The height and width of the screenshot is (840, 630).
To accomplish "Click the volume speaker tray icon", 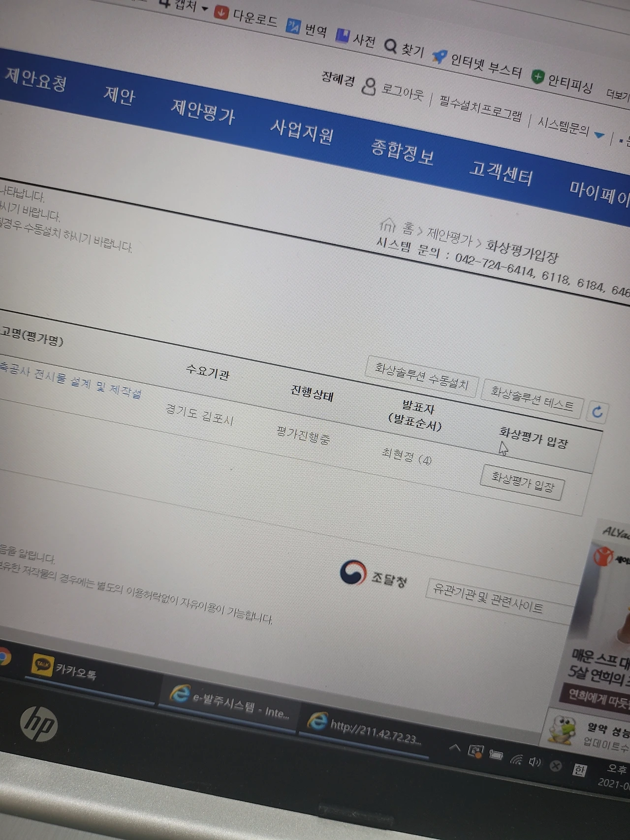I will [535, 762].
